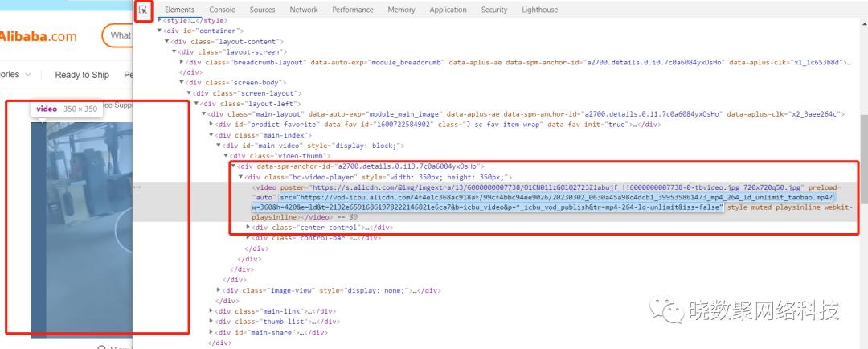Switch to the Performance tab

pos(353,10)
